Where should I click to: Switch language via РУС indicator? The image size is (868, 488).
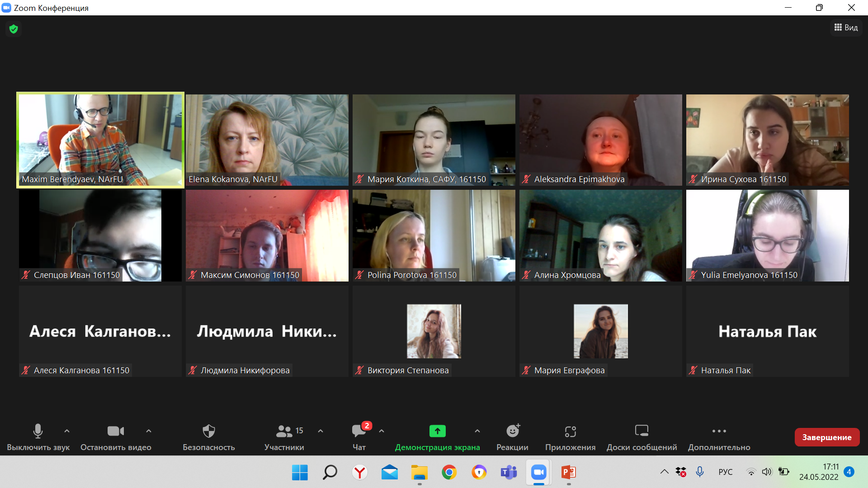coord(725,472)
